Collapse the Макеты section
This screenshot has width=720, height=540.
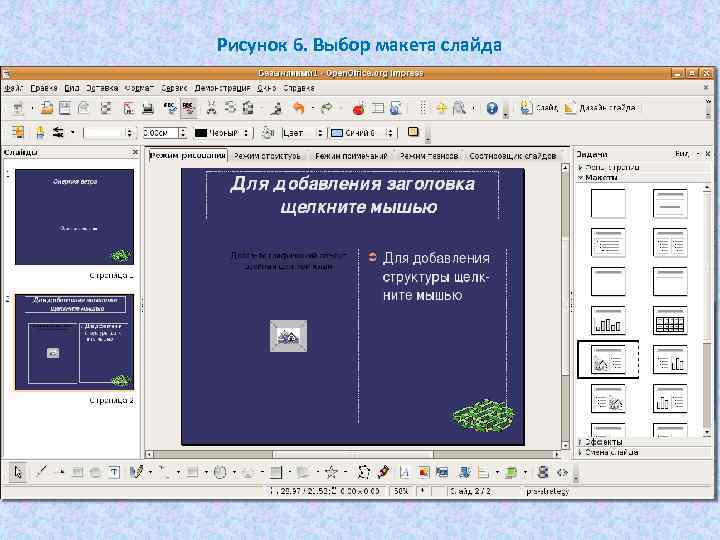[x=598, y=177]
